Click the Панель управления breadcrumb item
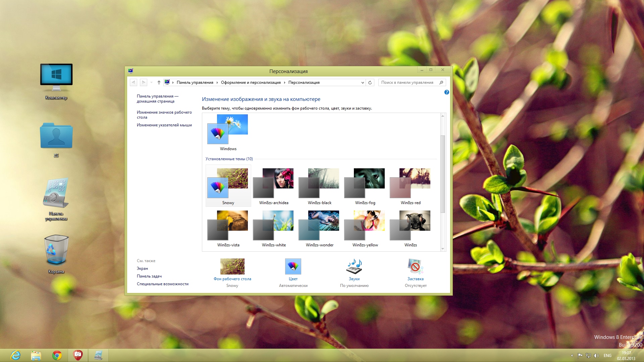Viewport: 644px width, 362px height. click(195, 82)
